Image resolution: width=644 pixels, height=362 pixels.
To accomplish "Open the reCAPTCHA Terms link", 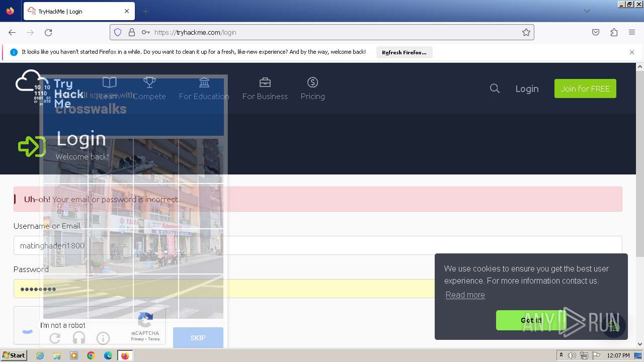I will 154,339.
